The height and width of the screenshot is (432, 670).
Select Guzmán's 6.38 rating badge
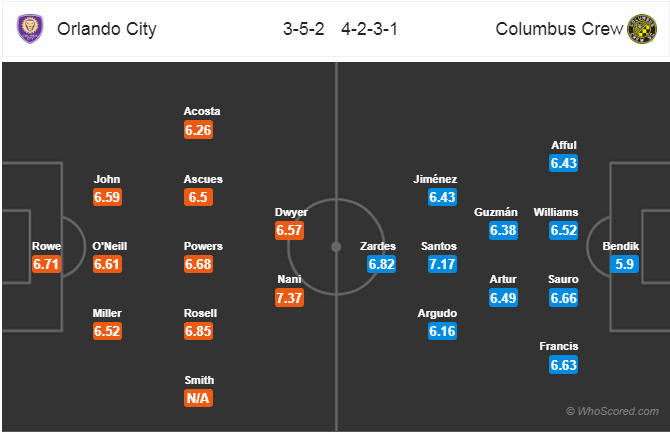[x=503, y=230]
